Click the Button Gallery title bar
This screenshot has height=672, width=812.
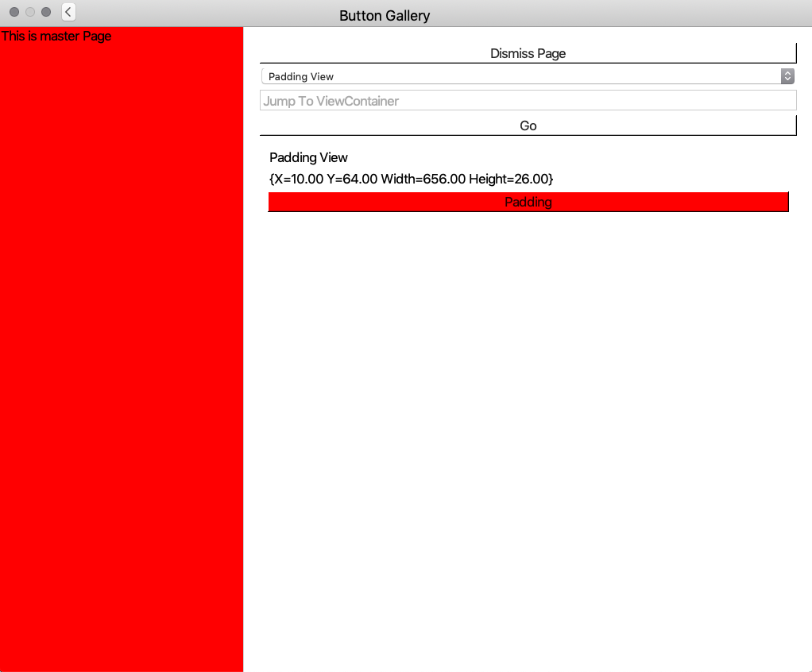pyautogui.click(x=385, y=15)
